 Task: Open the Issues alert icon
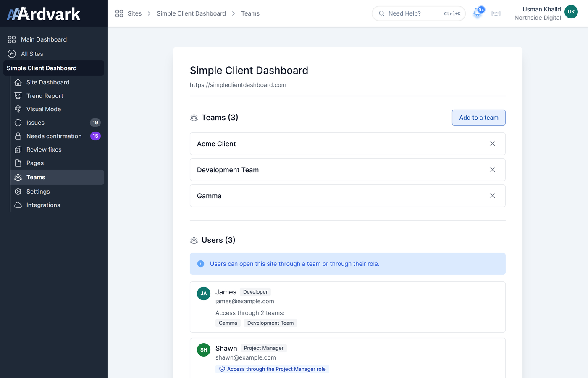(18, 123)
